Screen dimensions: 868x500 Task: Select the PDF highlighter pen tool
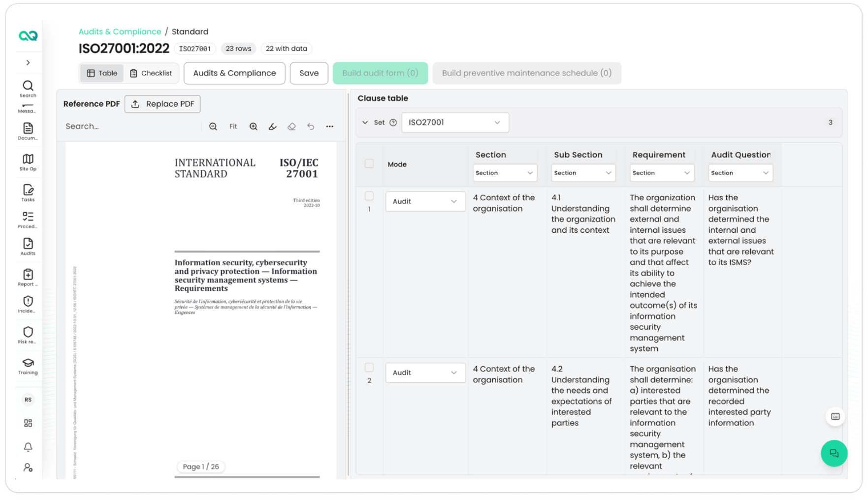pyautogui.click(x=273, y=126)
